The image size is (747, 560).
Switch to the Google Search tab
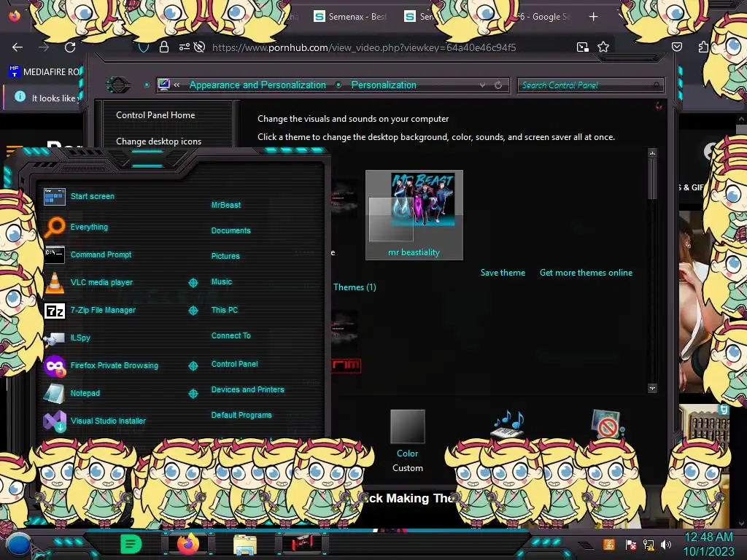pyautogui.click(x=543, y=17)
